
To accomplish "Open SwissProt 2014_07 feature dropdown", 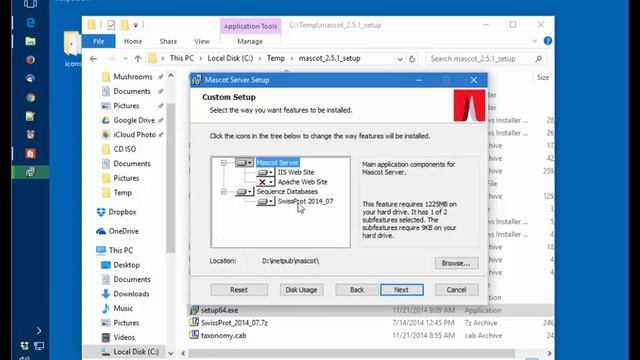I will click(x=265, y=201).
